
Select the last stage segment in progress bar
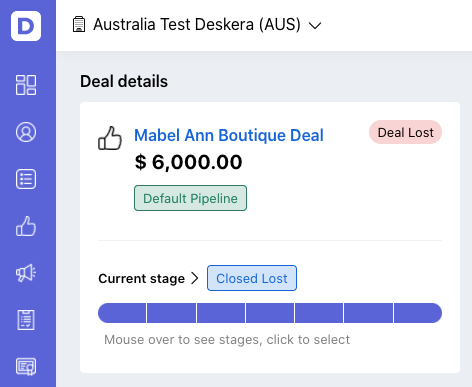click(x=418, y=313)
